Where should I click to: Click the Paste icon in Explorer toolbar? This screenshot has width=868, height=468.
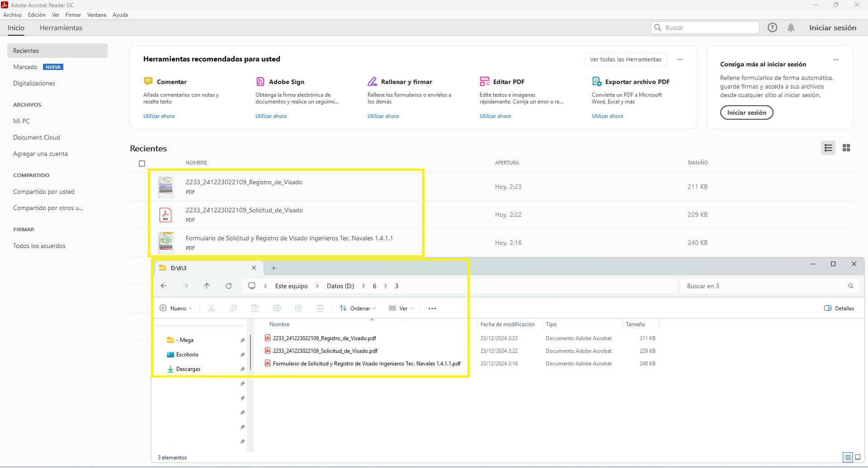click(x=255, y=308)
